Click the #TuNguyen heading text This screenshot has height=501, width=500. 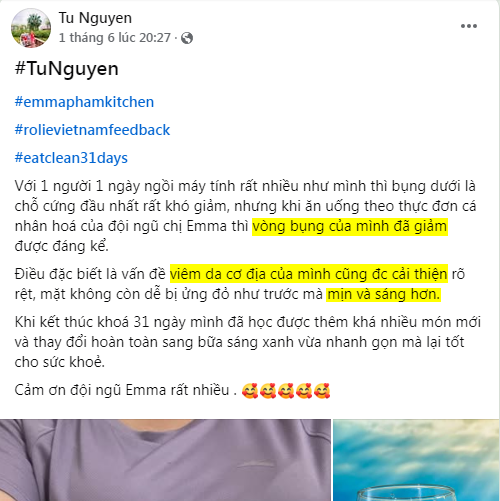pyautogui.click(x=67, y=69)
